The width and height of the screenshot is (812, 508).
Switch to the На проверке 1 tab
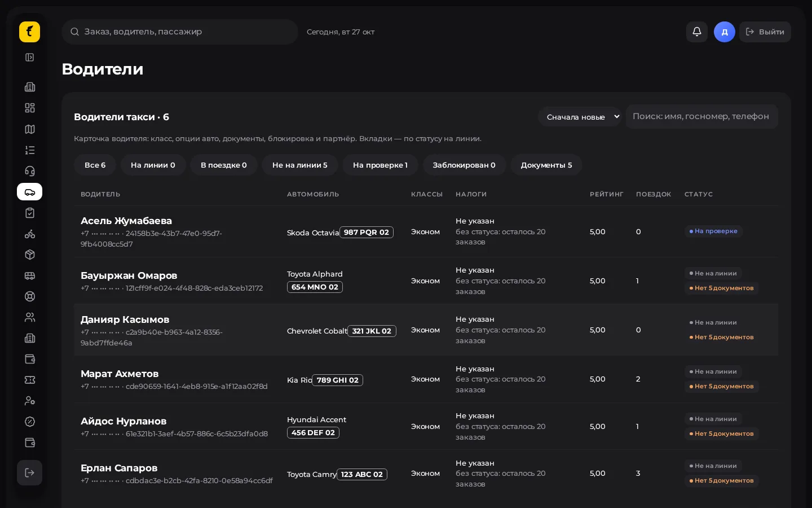coord(380,165)
